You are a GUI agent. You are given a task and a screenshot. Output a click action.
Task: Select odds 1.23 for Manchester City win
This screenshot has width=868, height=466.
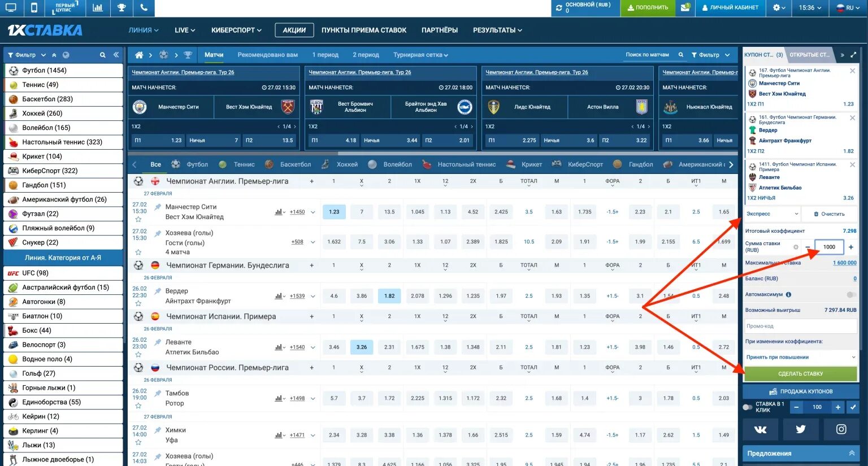tap(334, 212)
